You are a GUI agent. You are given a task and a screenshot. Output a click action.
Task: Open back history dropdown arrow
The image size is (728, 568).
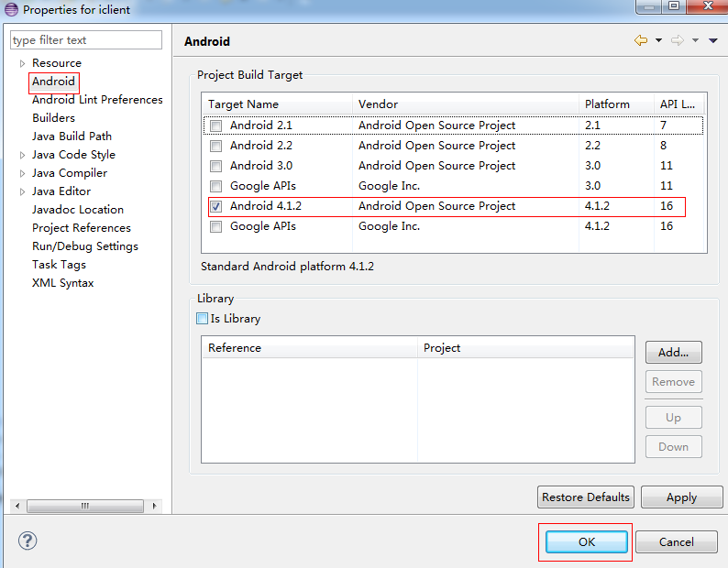[658, 41]
